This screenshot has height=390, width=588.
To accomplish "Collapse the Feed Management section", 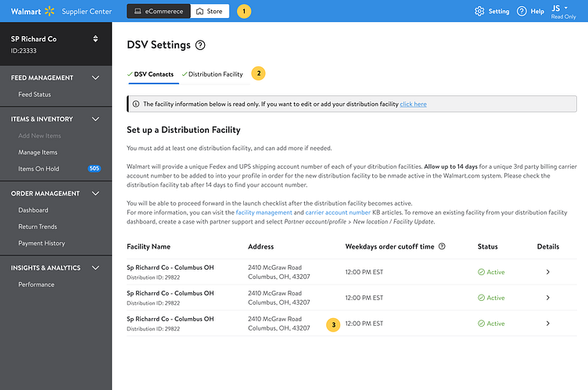I will (95, 77).
